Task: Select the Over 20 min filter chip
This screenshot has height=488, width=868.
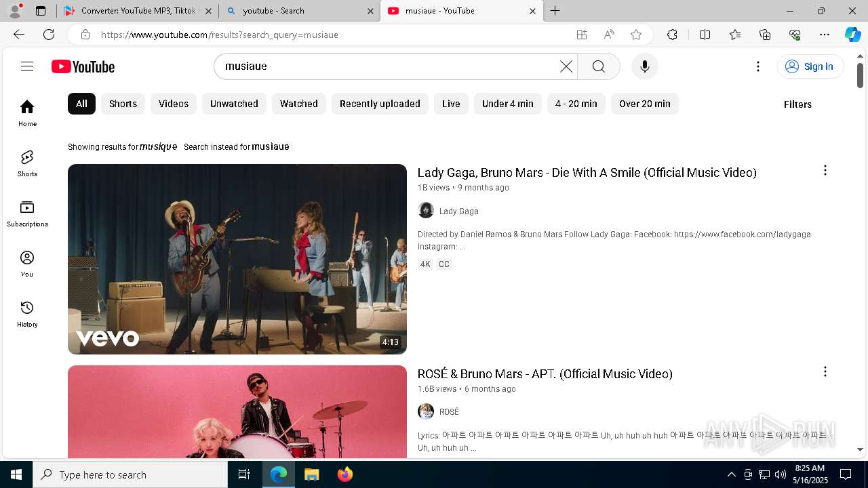Action: click(645, 104)
